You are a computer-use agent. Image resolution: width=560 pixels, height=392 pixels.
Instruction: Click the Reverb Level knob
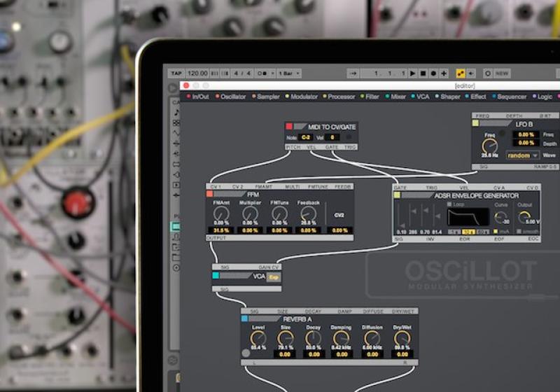[258, 338]
